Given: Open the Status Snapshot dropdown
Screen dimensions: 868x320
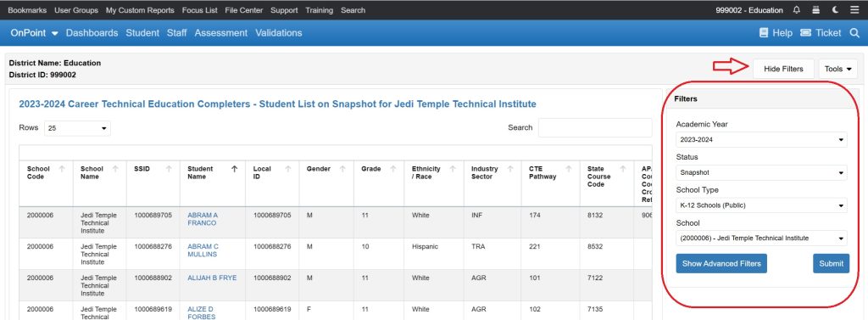Looking at the screenshot, I should point(761,172).
